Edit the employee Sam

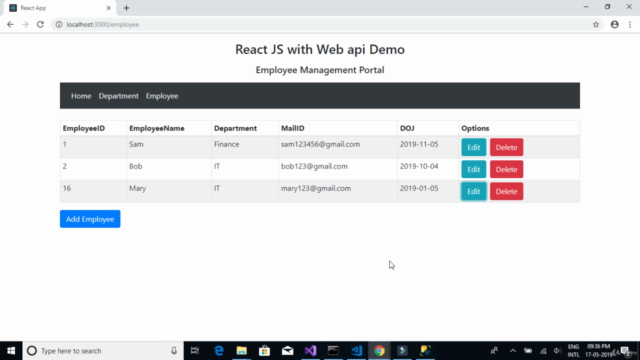point(473,147)
